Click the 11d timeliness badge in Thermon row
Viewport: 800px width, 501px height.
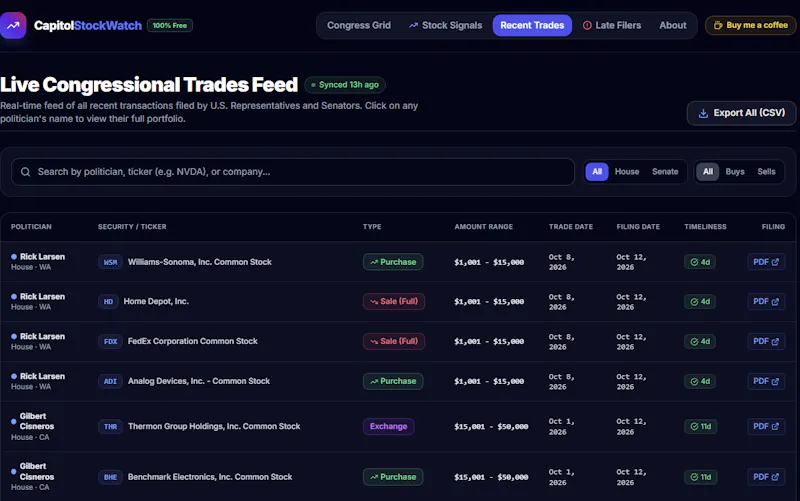click(x=701, y=427)
